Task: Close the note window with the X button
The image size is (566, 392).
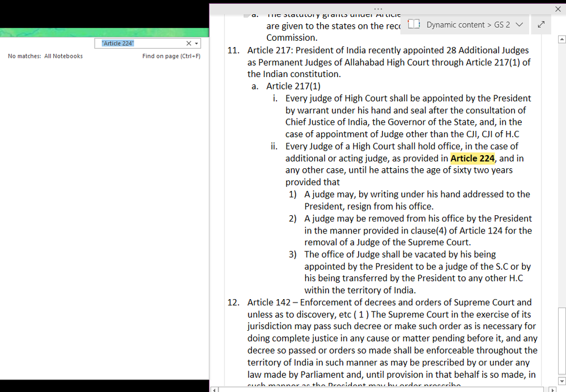Action: (558, 9)
